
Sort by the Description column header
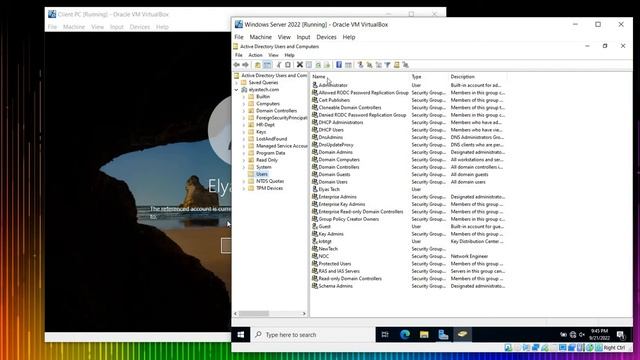(477, 77)
